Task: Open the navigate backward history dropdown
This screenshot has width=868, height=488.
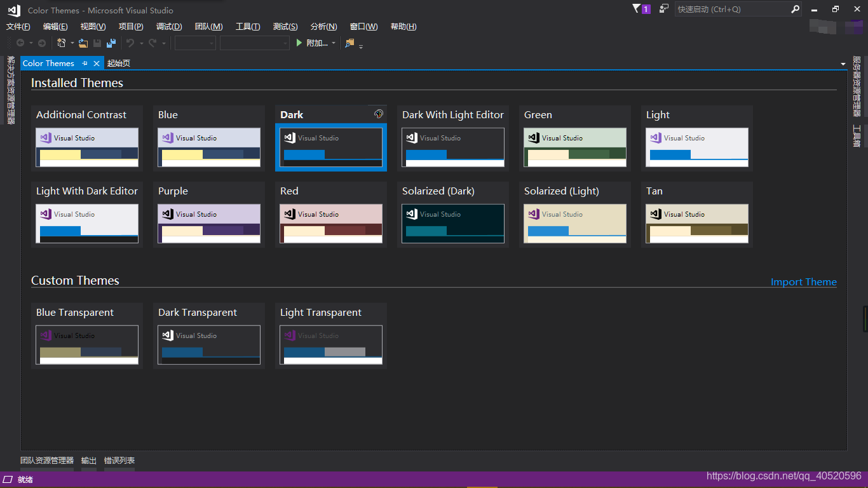Action: pos(30,43)
